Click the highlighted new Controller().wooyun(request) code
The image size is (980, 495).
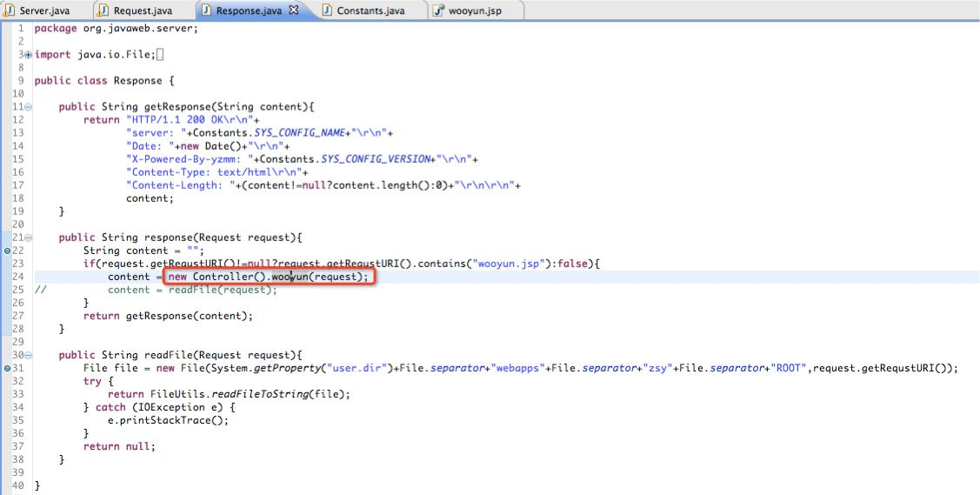click(269, 277)
